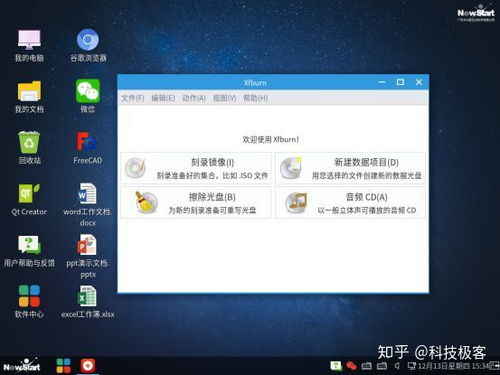Click the 擦除光盘(B) blank disc button
This screenshot has height=375, width=500.
pyautogui.click(x=196, y=203)
